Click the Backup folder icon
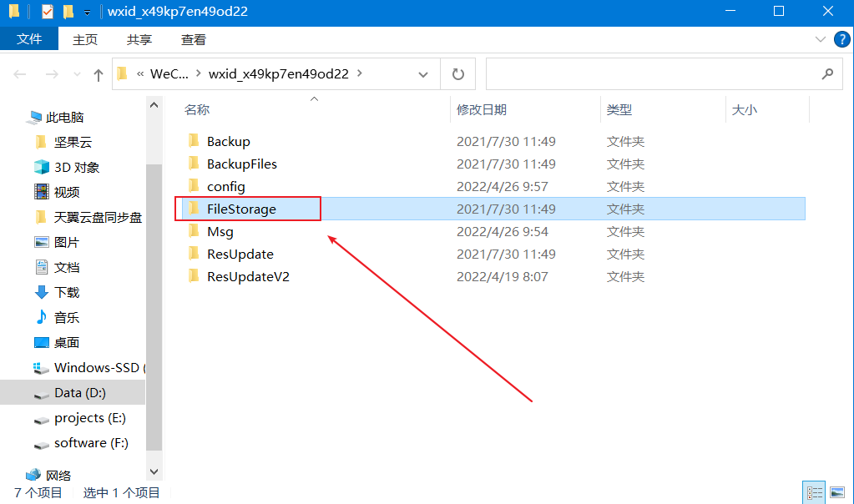This screenshot has width=854, height=504. tap(194, 141)
